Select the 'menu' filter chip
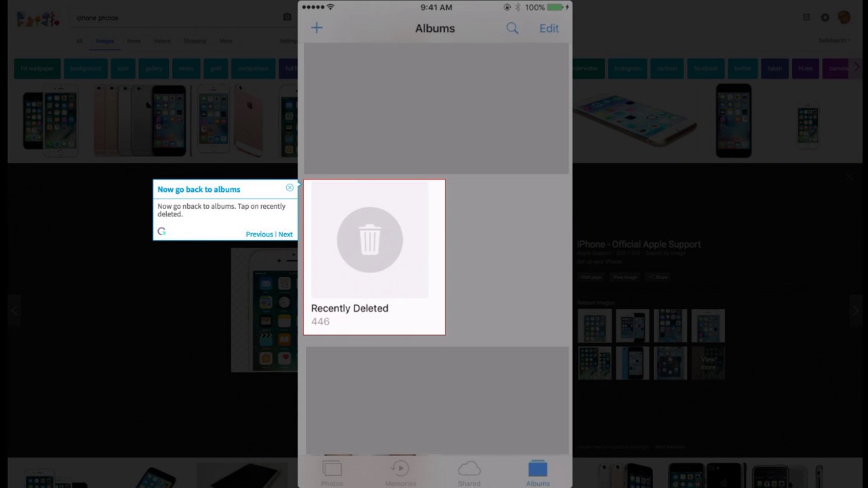This screenshot has width=868, height=488. point(186,68)
